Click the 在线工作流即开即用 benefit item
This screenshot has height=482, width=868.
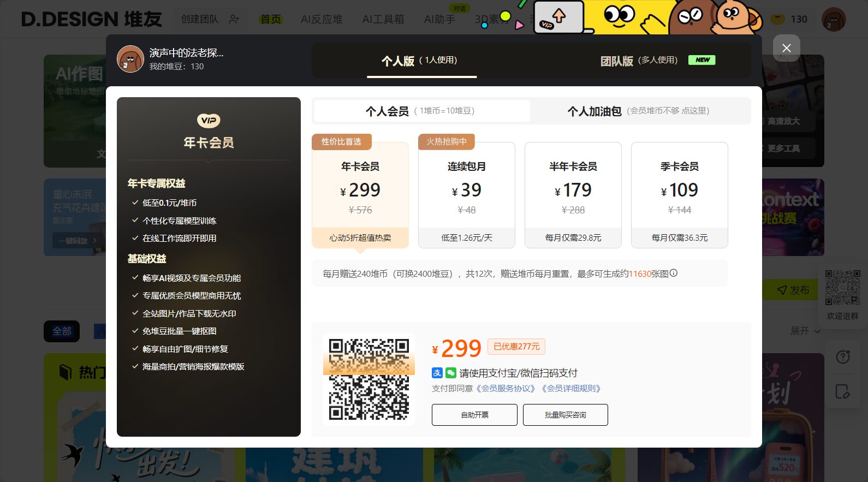coord(179,238)
